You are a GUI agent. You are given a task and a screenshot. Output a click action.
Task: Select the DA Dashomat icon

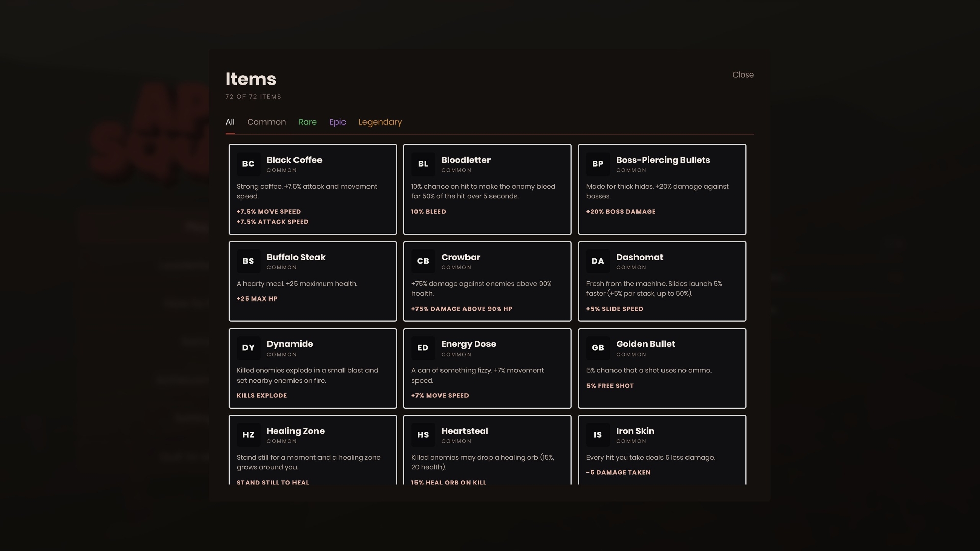(x=598, y=261)
